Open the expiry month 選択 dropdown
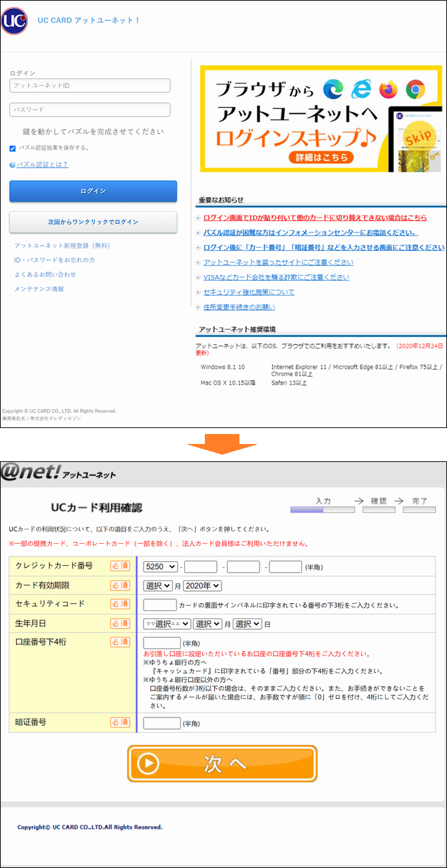 click(x=158, y=586)
